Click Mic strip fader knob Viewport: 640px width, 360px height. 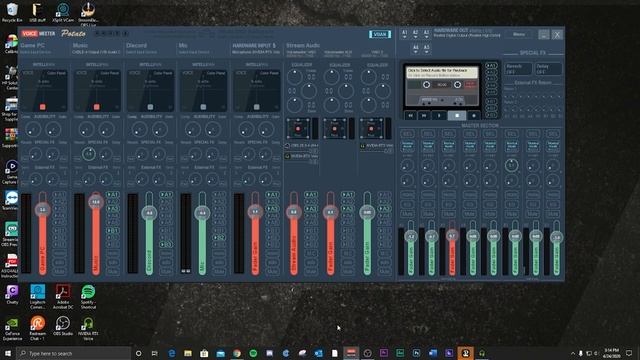point(202,213)
